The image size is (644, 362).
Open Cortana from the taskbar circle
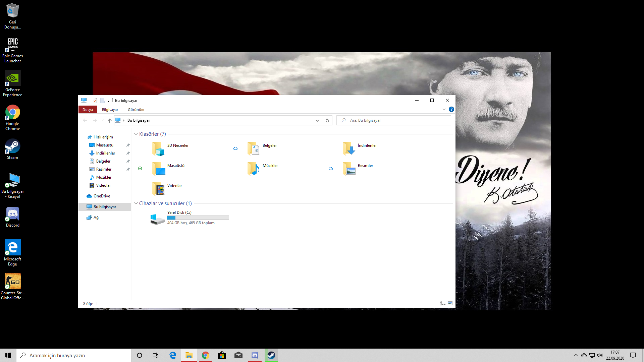140,355
